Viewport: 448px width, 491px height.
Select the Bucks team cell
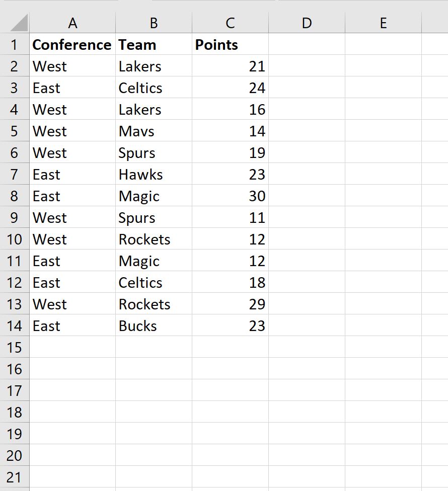[154, 326]
